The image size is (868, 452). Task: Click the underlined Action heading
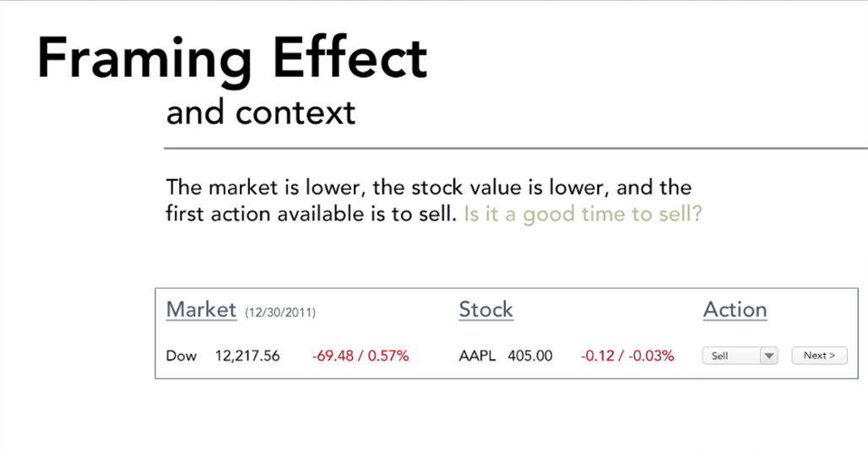pos(735,310)
